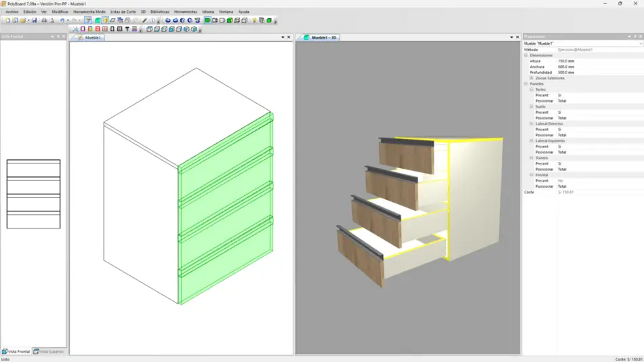This screenshot has width=644, height=362.
Task: Switch to the Vista Superior tab
Action: pos(49,351)
